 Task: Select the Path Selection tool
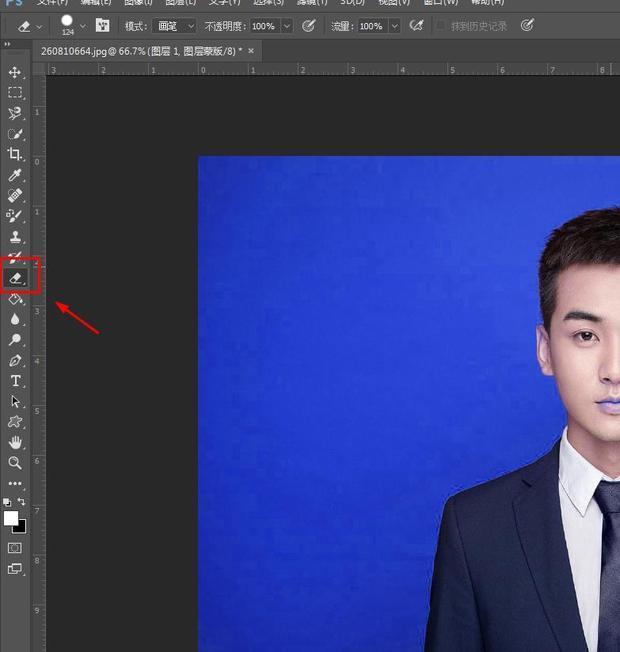click(x=15, y=402)
